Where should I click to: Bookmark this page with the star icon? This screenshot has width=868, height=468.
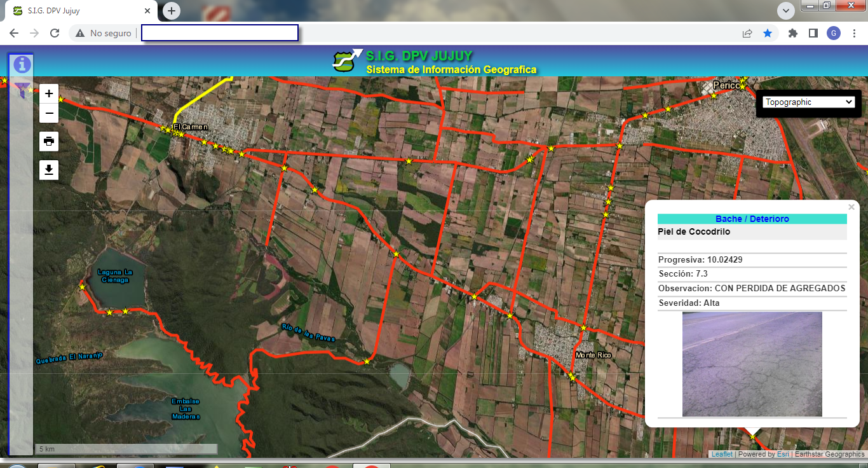(768, 33)
